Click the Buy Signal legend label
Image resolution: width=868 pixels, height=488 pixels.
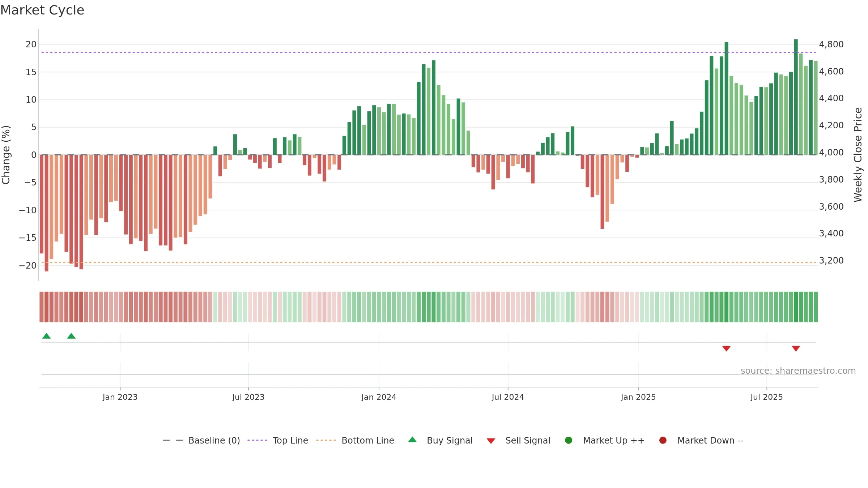(x=450, y=440)
